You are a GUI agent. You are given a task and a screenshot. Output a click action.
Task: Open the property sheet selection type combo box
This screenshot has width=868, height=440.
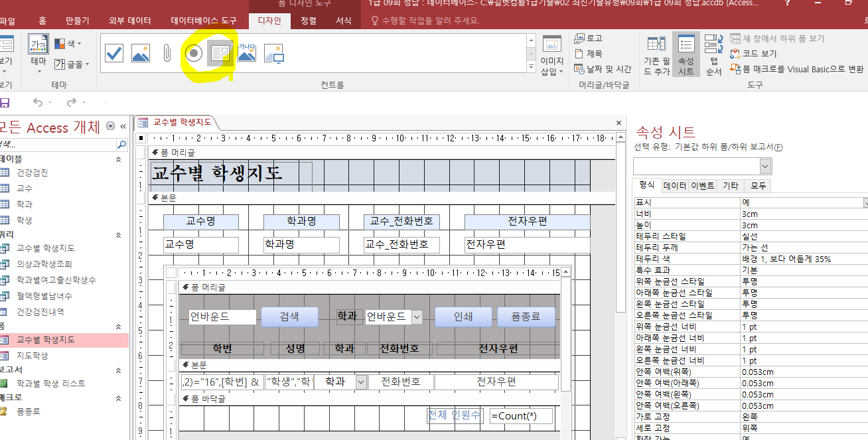coord(702,166)
